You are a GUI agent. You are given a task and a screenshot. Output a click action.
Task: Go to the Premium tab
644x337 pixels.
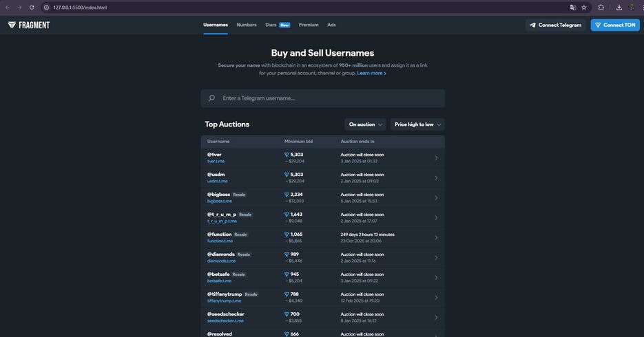tap(309, 25)
